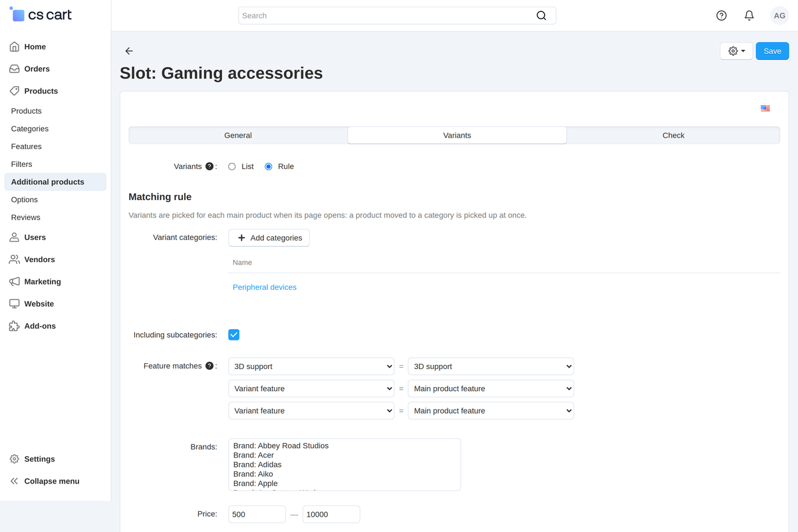798x532 pixels.
Task: Open the Marketing menu label
Action: click(x=43, y=281)
